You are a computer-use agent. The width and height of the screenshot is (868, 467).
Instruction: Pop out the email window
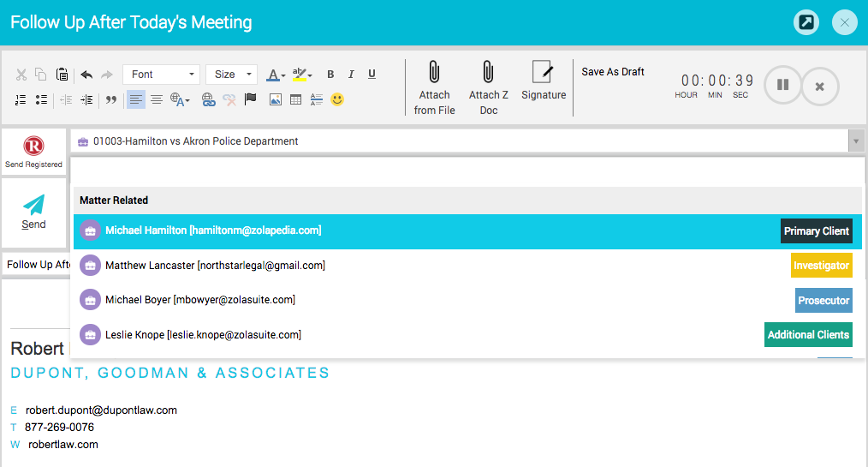click(x=806, y=23)
